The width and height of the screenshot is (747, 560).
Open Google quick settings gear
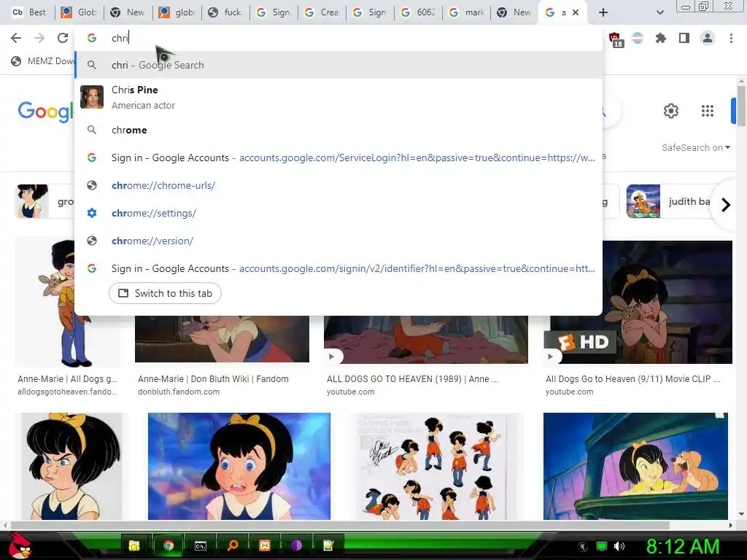click(671, 111)
